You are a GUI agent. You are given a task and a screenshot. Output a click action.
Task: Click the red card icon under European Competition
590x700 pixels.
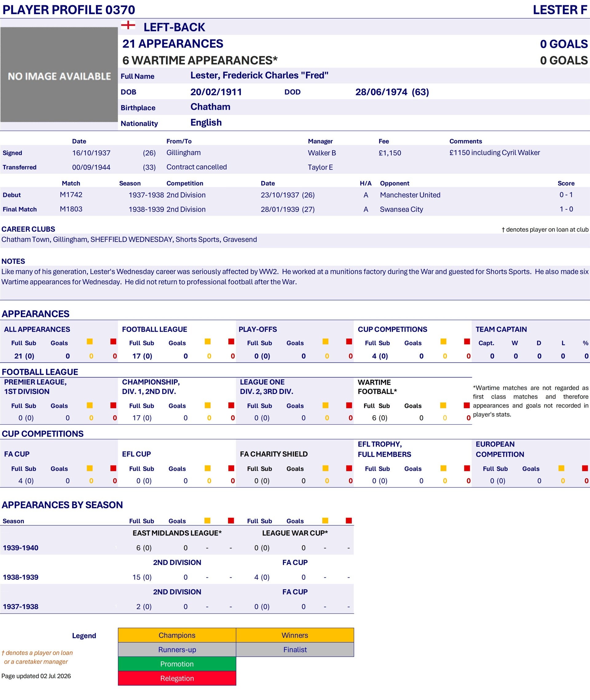[585, 468]
